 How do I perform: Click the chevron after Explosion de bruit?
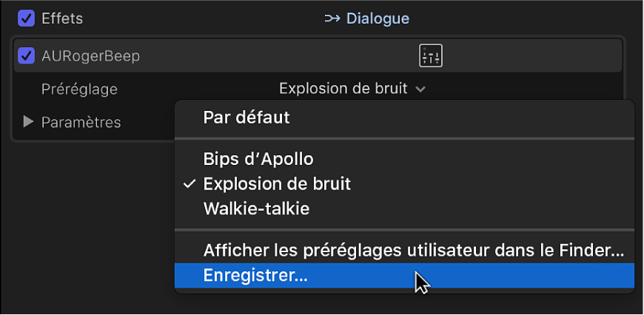[420, 89]
